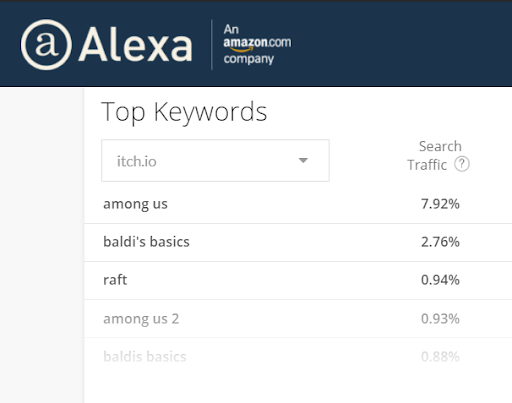Click the 'itch.io' text inside the selector
This screenshot has width=512, height=403.
[x=136, y=161]
